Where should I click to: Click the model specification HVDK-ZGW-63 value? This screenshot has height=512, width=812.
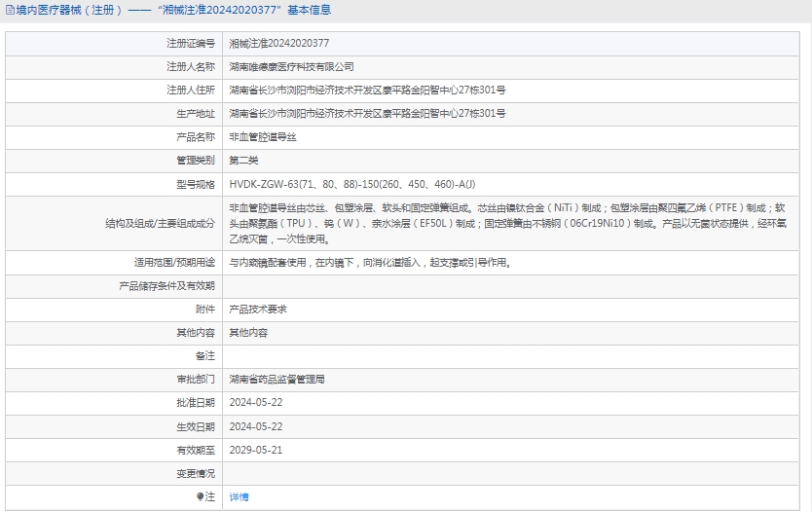tap(352, 184)
